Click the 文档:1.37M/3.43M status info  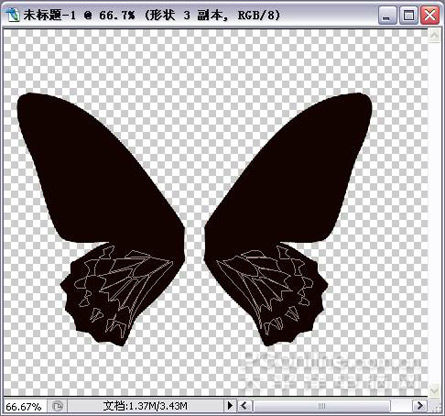coord(145,406)
